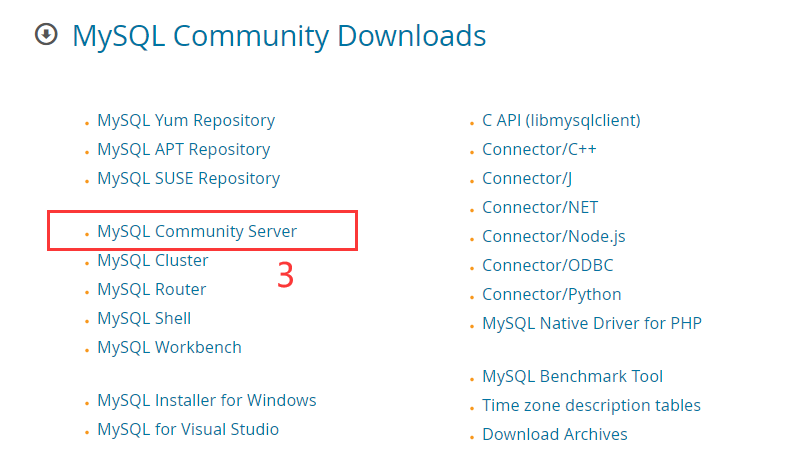Open Connector/NET download link
The image size is (787, 462).
[540, 207]
